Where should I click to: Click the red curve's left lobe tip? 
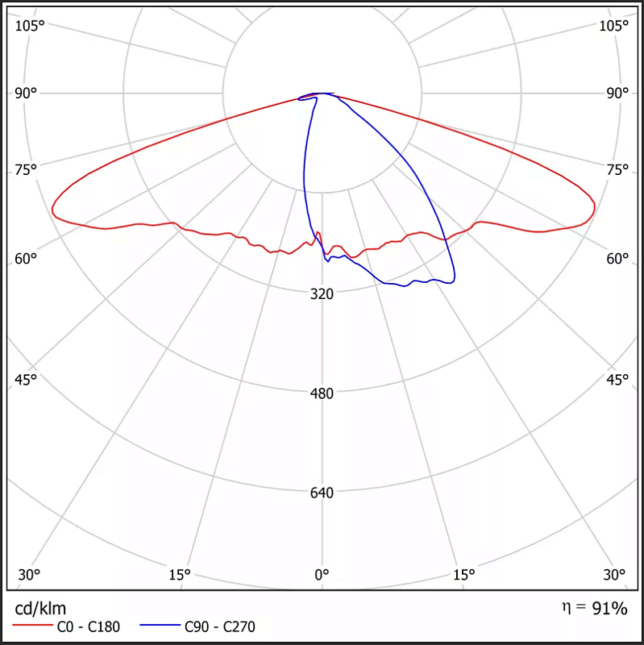tap(52, 210)
